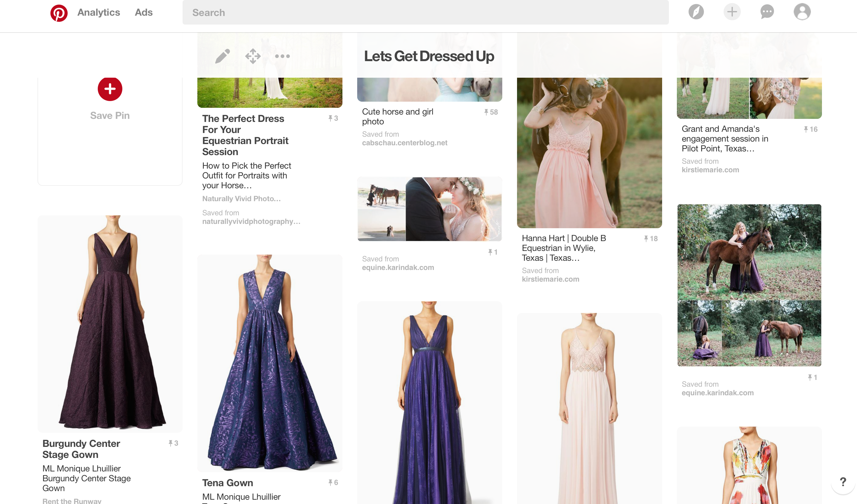Open the pink dress girl with horse pin
Image resolution: width=857 pixels, height=504 pixels.
pos(589,153)
